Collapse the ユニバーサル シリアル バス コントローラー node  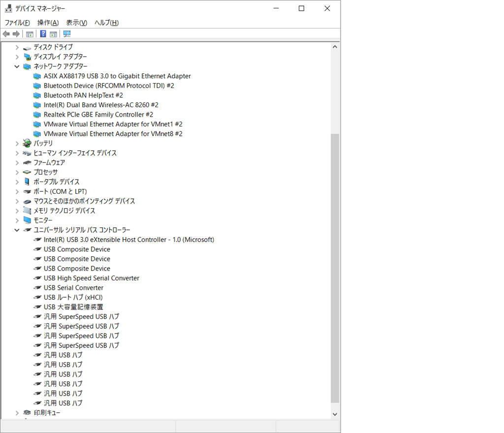(17, 230)
